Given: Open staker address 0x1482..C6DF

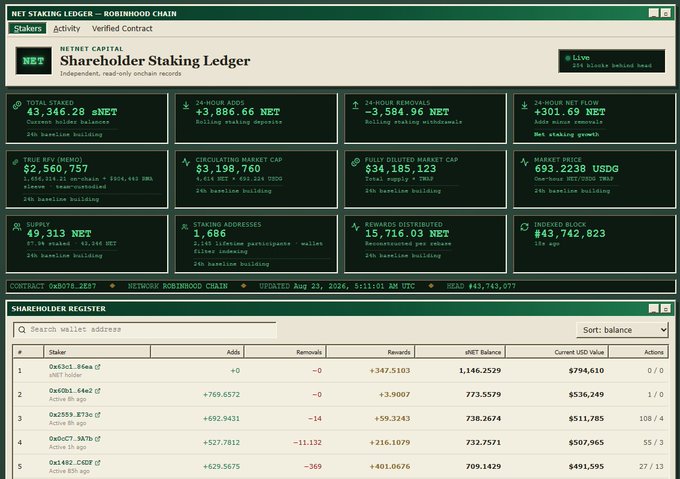Looking at the screenshot, I should click(x=71, y=463).
